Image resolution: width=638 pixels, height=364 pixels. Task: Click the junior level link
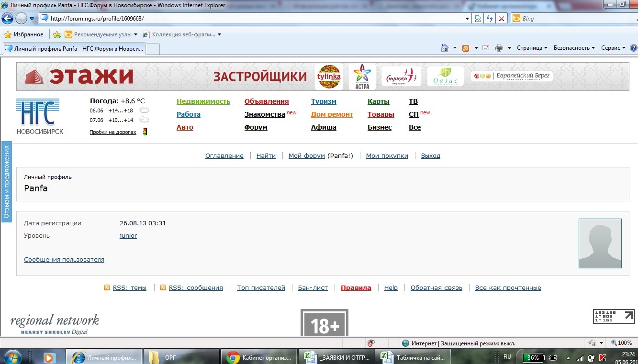pyautogui.click(x=128, y=235)
